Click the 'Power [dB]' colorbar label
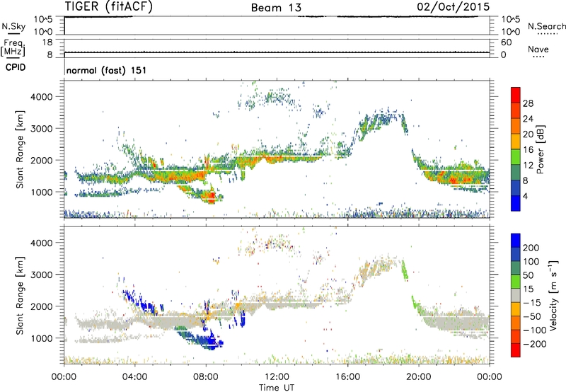Screen dimensions: 566x392 point(540,149)
